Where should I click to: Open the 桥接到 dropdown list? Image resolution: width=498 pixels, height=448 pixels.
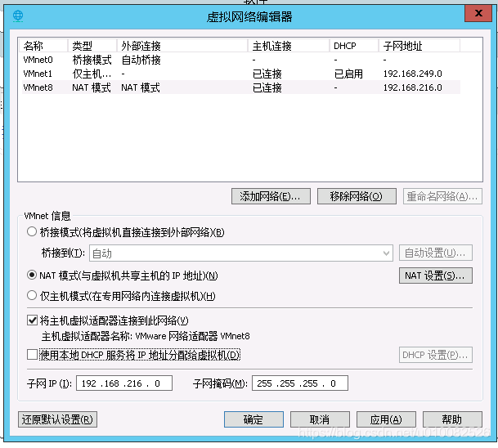tap(241, 253)
